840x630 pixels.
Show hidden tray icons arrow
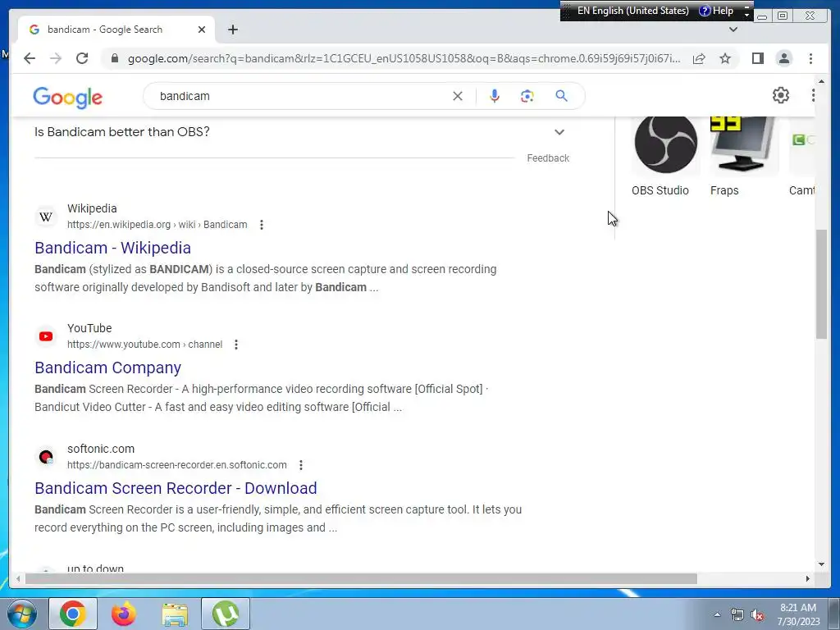[717, 614]
